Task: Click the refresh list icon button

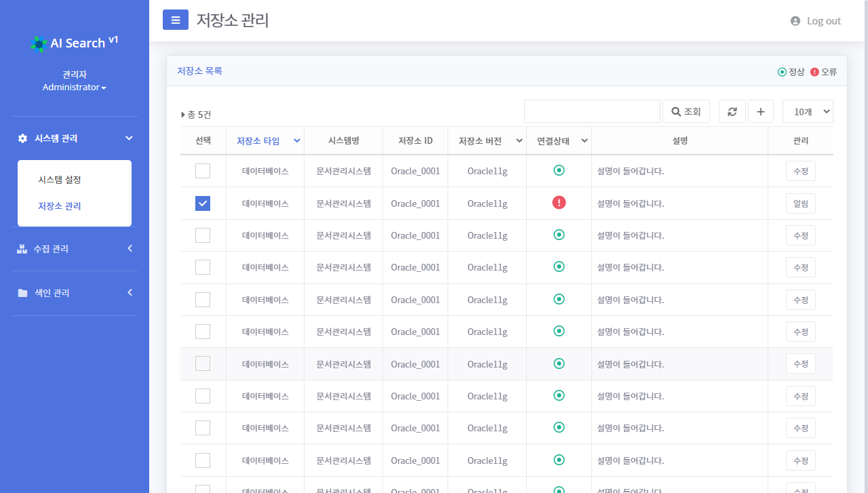Action: point(732,112)
